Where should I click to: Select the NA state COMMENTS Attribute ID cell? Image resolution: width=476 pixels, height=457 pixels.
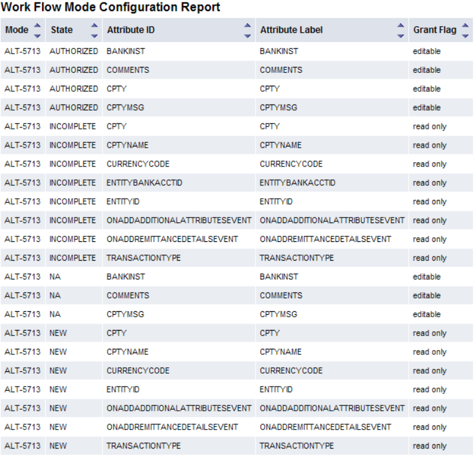tap(127, 295)
